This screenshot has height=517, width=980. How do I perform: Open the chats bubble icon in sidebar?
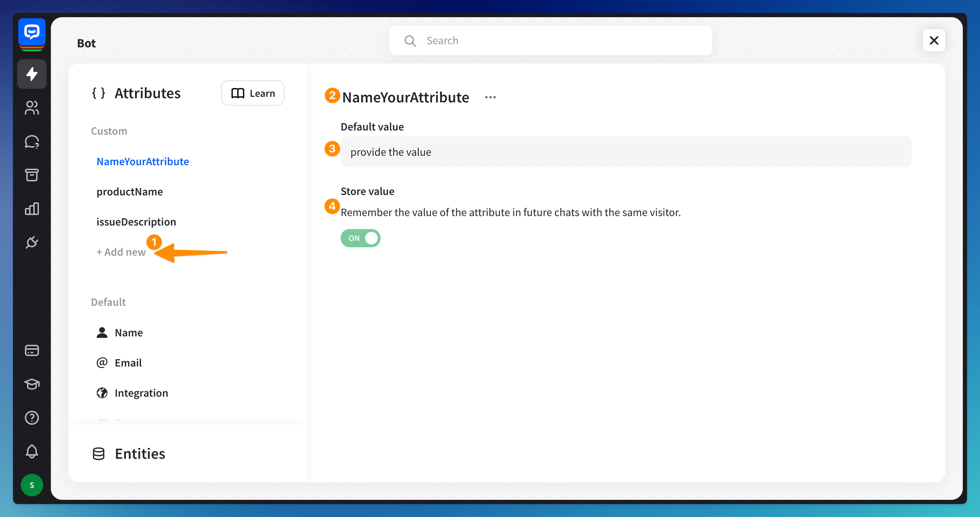pos(32,141)
